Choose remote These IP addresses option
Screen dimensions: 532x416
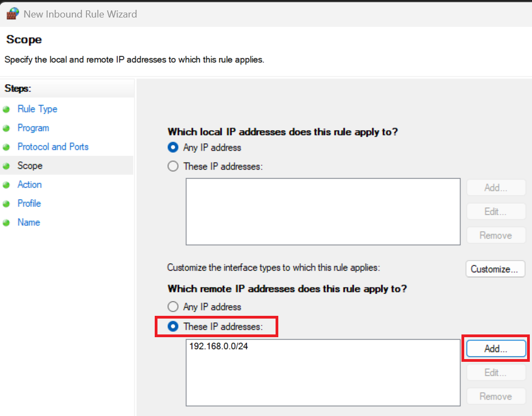(x=173, y=326)
